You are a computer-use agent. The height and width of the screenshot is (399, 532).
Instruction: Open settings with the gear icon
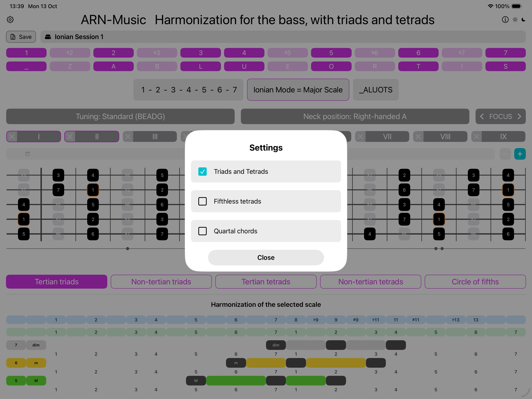tap(10, 20)
